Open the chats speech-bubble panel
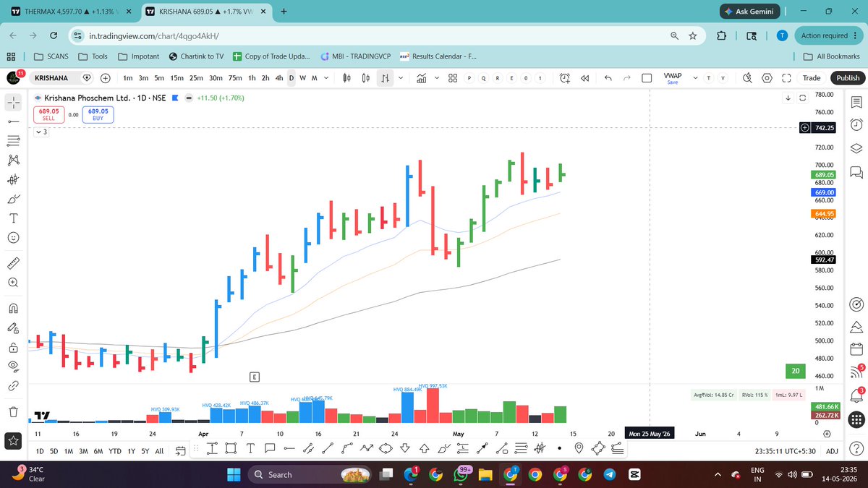The image size is (868, 488). [x=856, y=171]
